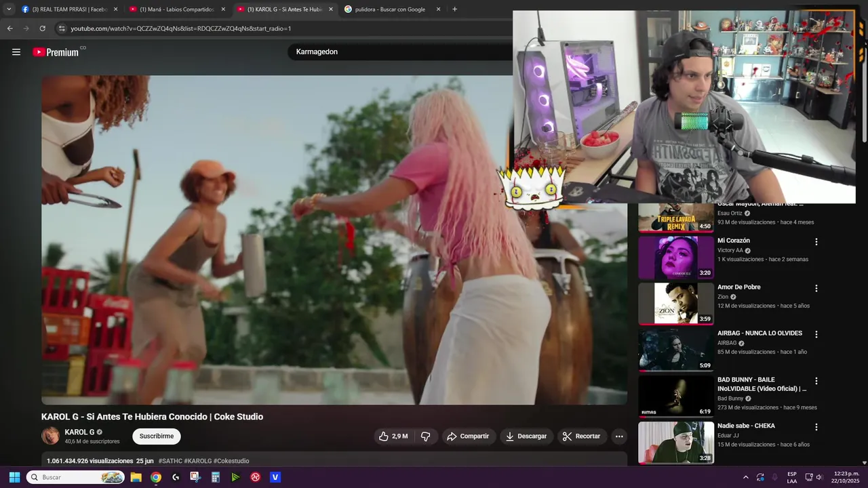
Task: Open Snipping Tool taskbar icon
Action: click(195, 477)
